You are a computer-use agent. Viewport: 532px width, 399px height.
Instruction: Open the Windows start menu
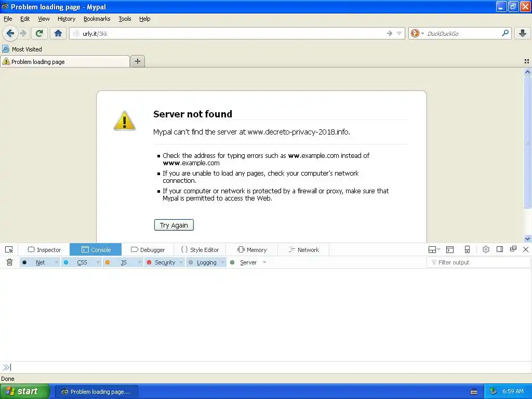click(24, 392)
